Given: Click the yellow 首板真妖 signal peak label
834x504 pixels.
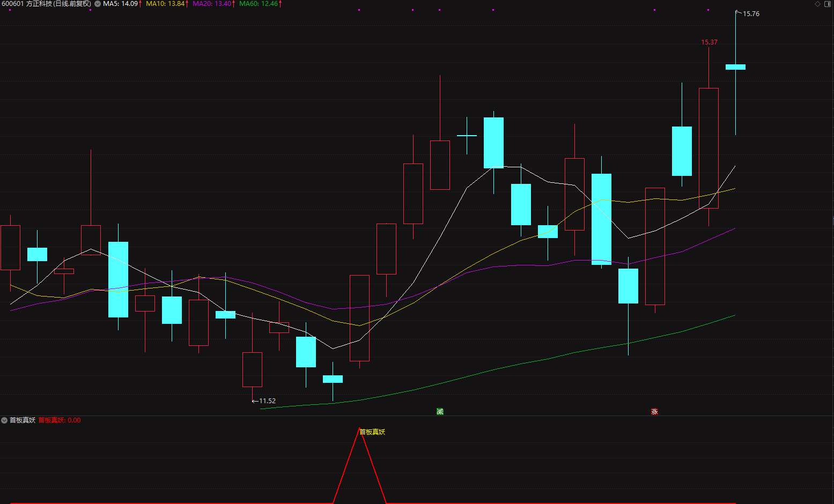Looking at the screenshot, I should tap(372, 432).
